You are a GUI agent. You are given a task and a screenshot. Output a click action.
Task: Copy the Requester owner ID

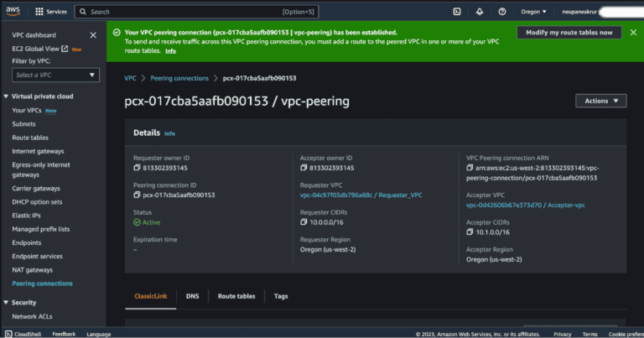coord(137,168)
